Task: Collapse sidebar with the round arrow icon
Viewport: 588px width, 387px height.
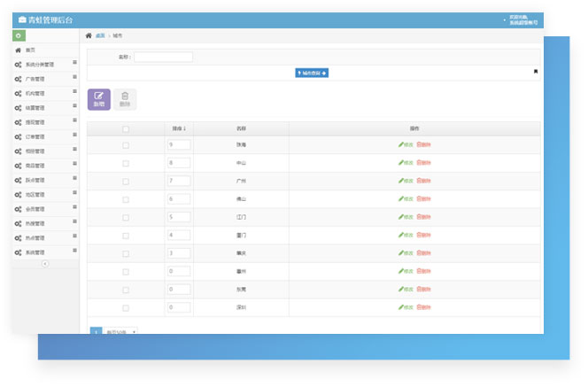Action: [45, 264]
